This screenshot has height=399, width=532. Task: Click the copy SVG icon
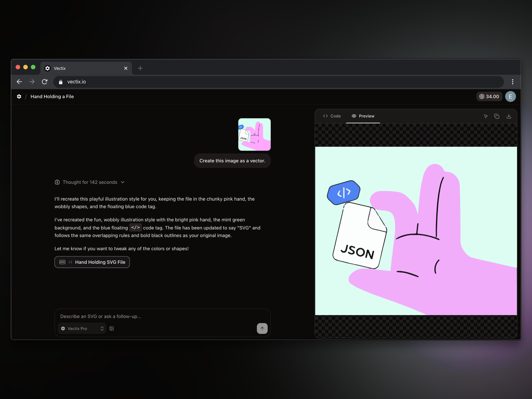497,116
